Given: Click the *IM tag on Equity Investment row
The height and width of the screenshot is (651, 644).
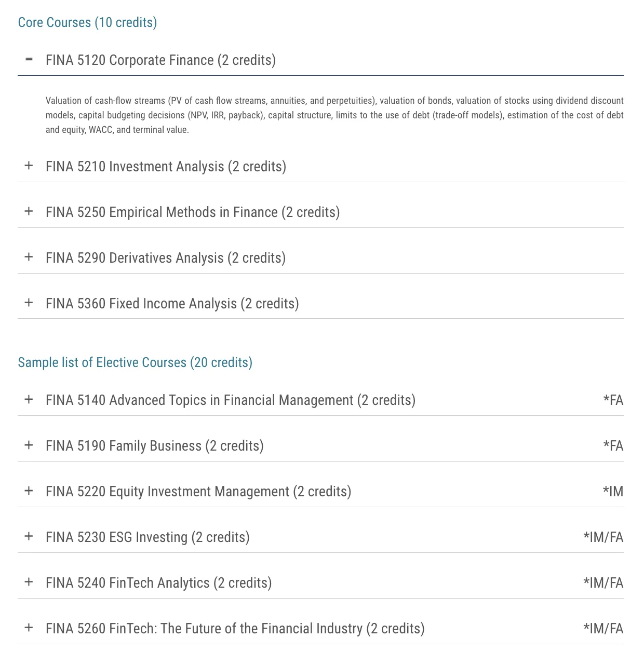Looking at the screenshot, I should coord(613,492).
